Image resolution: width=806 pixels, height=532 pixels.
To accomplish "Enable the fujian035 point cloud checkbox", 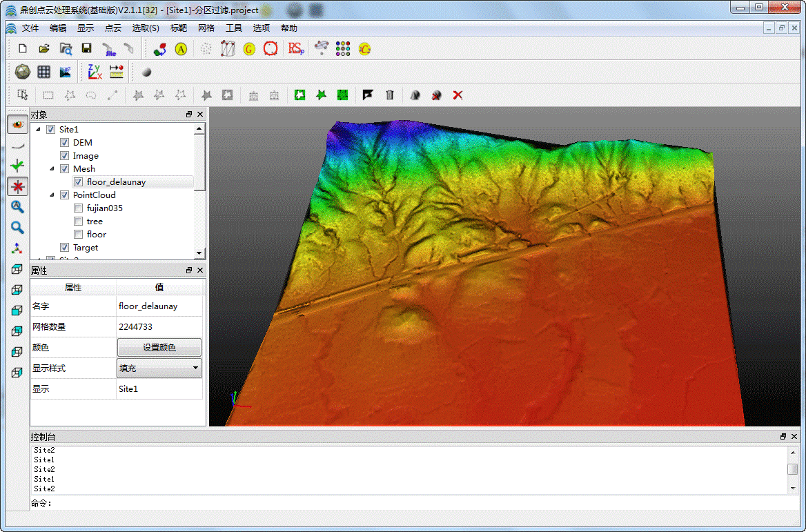I will (79, 208).
